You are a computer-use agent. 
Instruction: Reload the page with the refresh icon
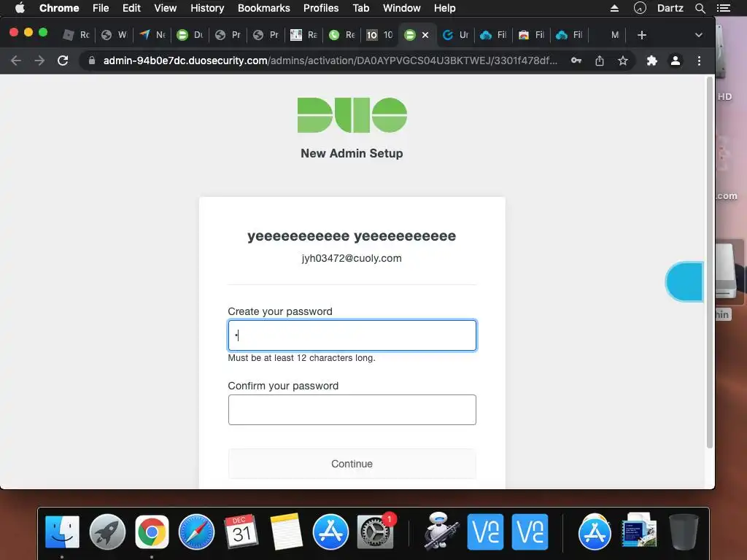63,61
